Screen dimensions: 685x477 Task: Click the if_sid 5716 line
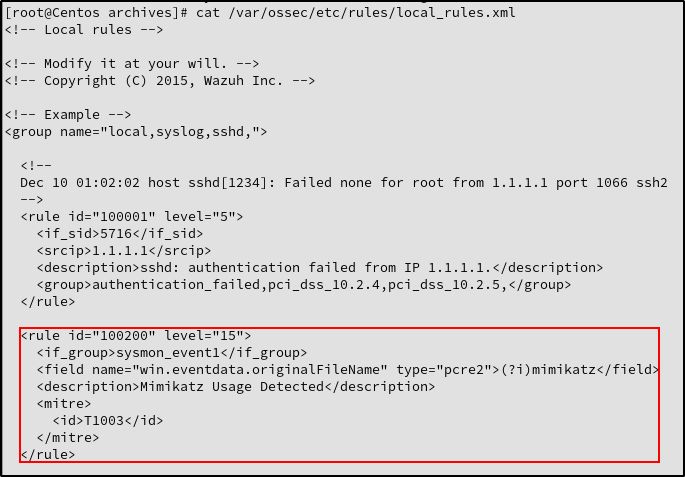(x=120, y=234)
